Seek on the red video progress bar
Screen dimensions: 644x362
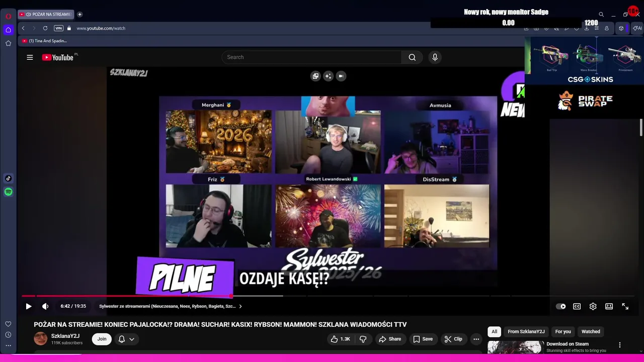click(327, 296)
